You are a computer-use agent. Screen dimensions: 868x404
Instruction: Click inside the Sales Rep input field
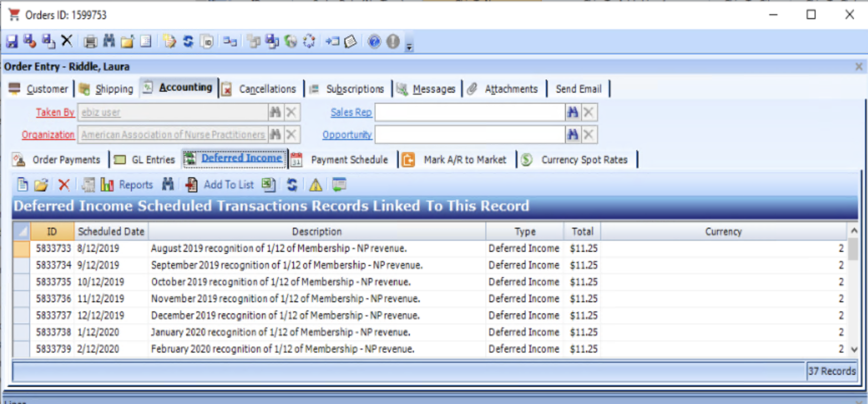point(470,112)
